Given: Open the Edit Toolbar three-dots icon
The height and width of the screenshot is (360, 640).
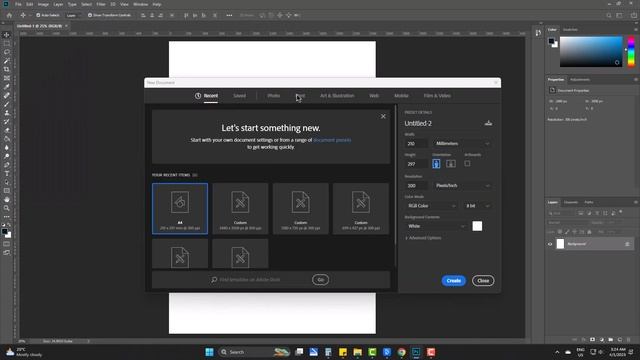Looking at the screenshot, I should click(x=7, y=217).
